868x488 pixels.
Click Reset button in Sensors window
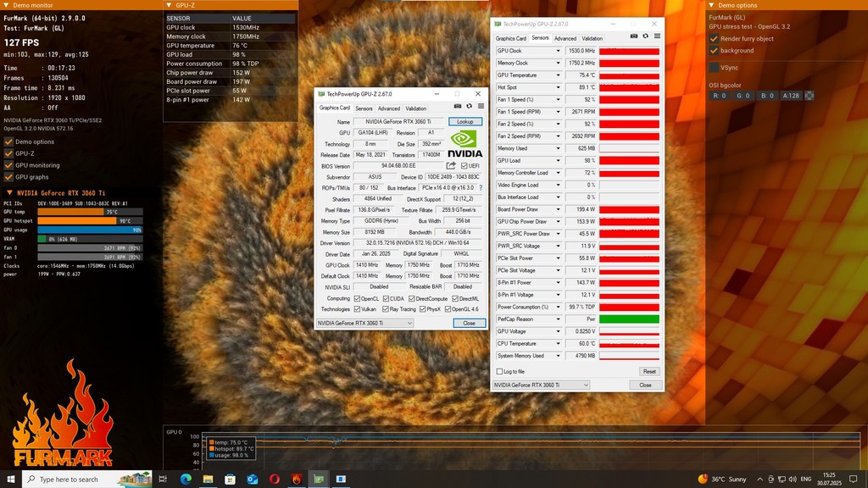(648, 371)
